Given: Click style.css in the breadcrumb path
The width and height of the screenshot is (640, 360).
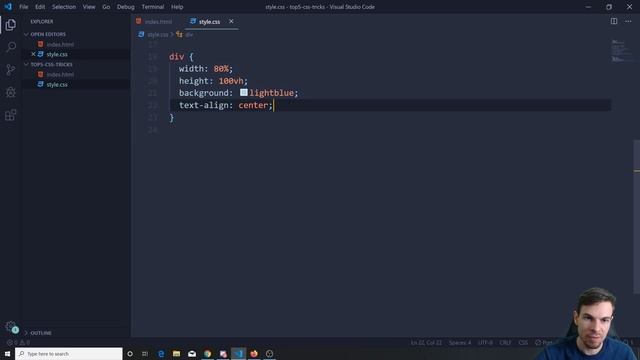Looking at the screenshot, I should [158, 35].
